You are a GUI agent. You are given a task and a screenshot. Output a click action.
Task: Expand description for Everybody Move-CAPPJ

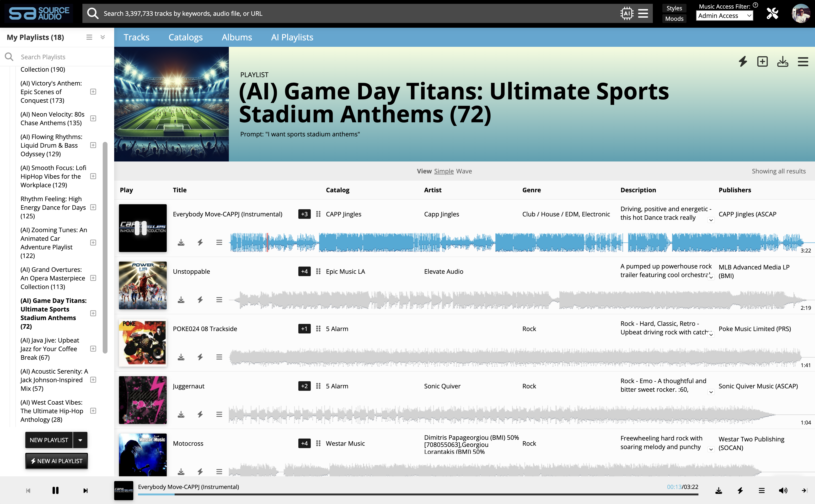tap(711, 220)
